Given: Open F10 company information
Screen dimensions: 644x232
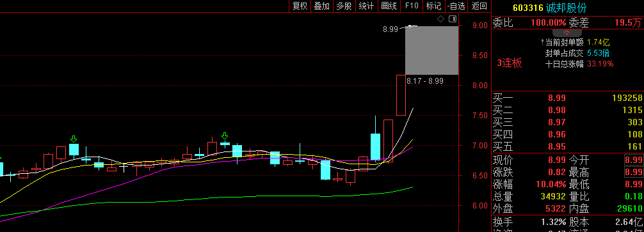Looking at the screenshot, I should tap(412, 6).
